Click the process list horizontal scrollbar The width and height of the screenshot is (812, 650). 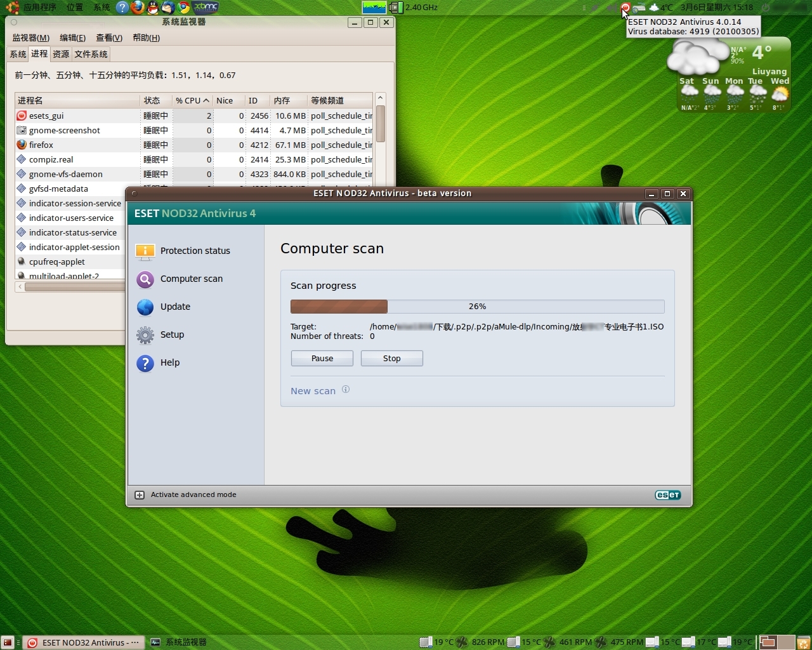[75, 287]
